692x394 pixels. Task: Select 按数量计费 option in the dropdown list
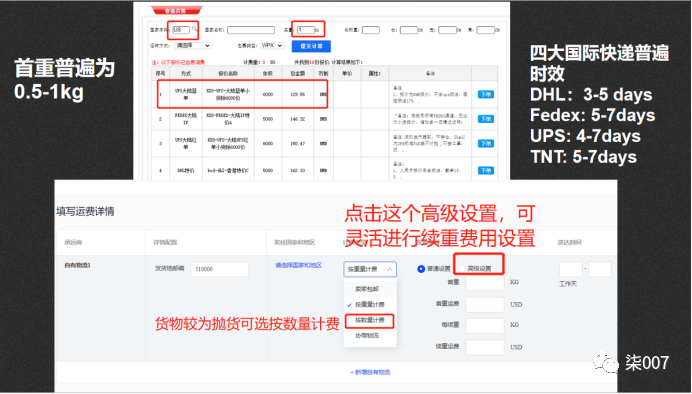pos(369,320)
